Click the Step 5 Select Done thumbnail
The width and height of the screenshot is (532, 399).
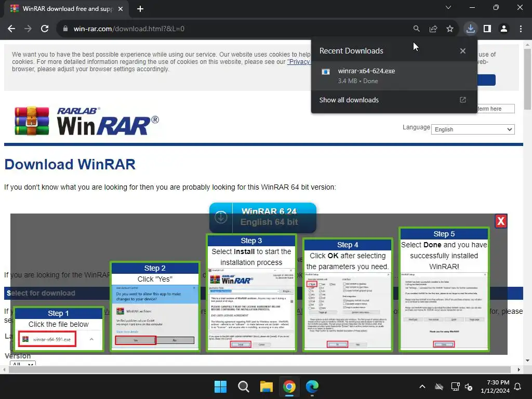click(x=444, y=289)
